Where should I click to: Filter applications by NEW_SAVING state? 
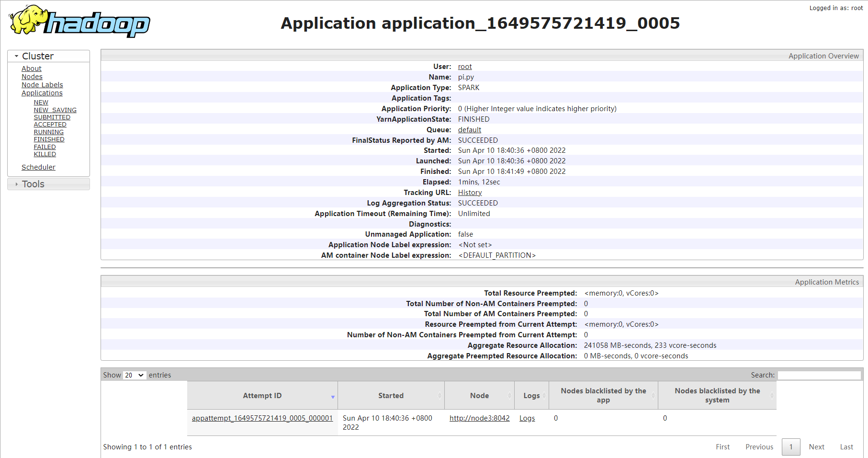(55, 110)
